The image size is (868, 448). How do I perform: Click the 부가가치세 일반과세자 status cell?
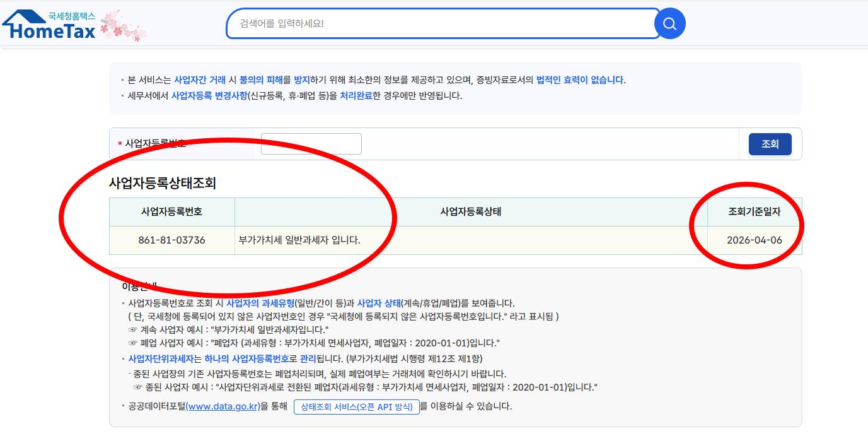(300, 240)
